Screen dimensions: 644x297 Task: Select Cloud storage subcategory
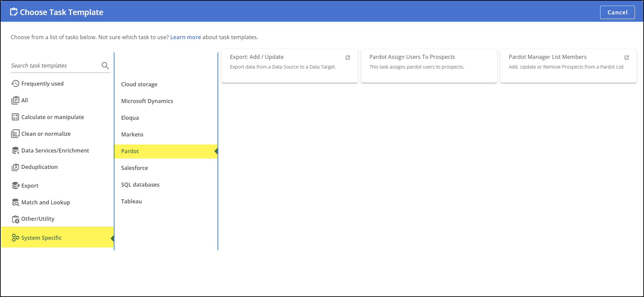coord(139,84)
